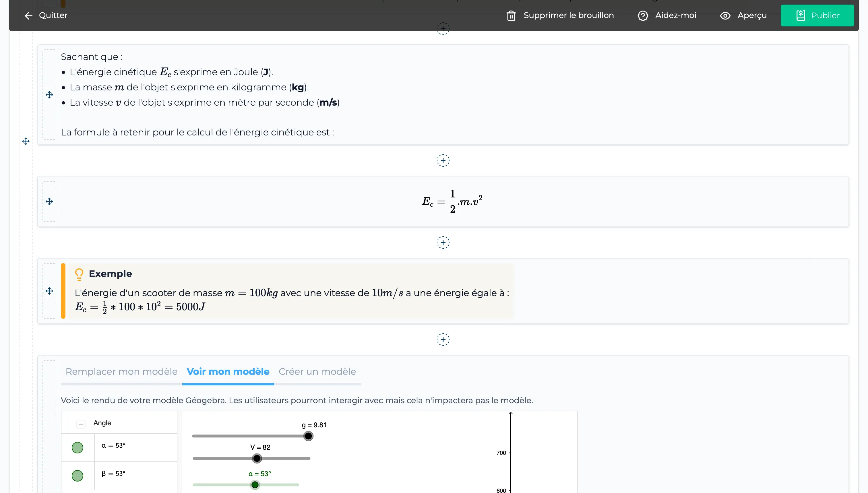The width and height of the screenshot is (868, 493).
Task: Click the move handle beside the Ec formula block
Action: pyautogui.click(x=49, y=201)
